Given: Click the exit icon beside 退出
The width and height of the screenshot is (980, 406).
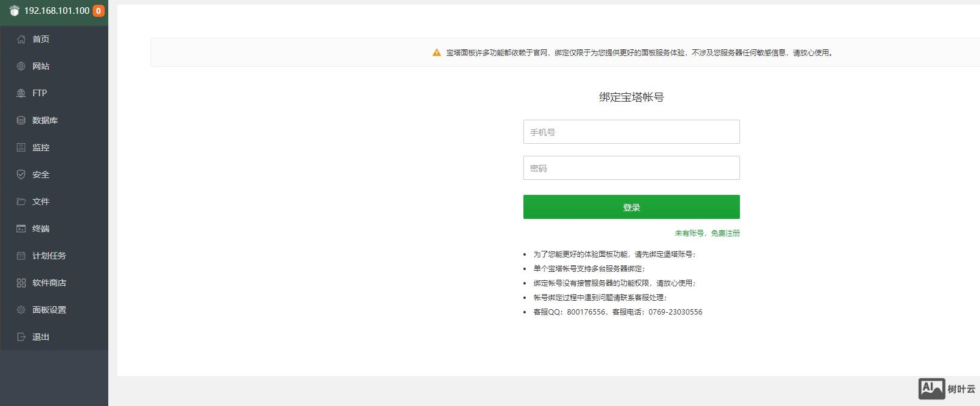Looking at the screenshot, I should 21,337.
